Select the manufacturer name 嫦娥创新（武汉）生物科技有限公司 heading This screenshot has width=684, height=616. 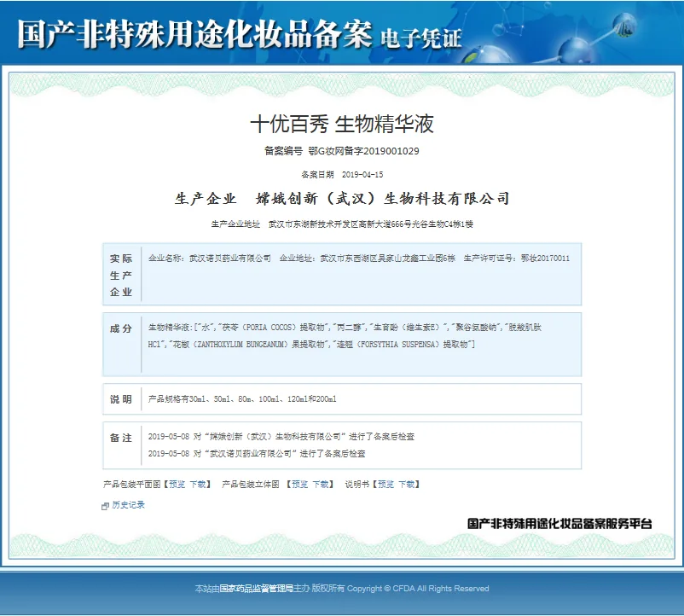[x=382, y=199]
